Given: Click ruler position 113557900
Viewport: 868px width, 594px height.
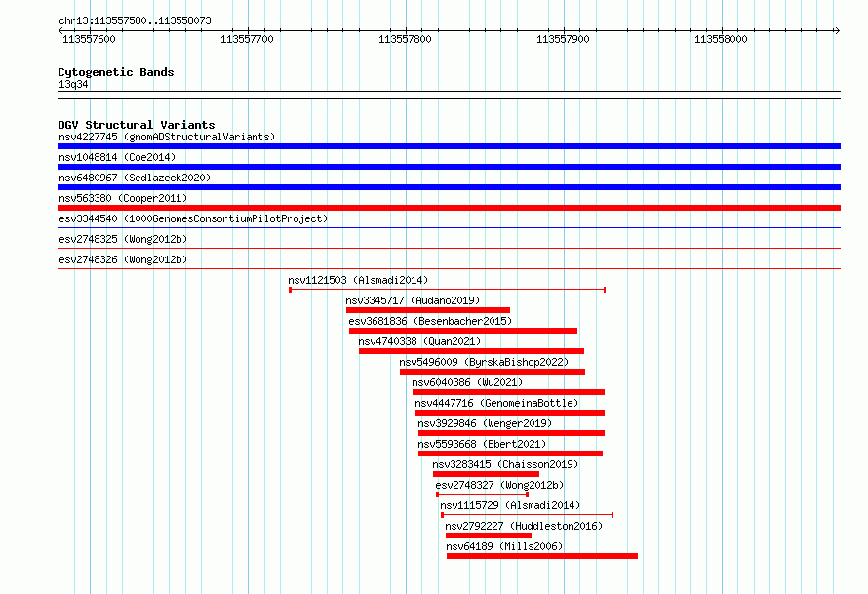Looking at the screenshot, I should point(563,39).
